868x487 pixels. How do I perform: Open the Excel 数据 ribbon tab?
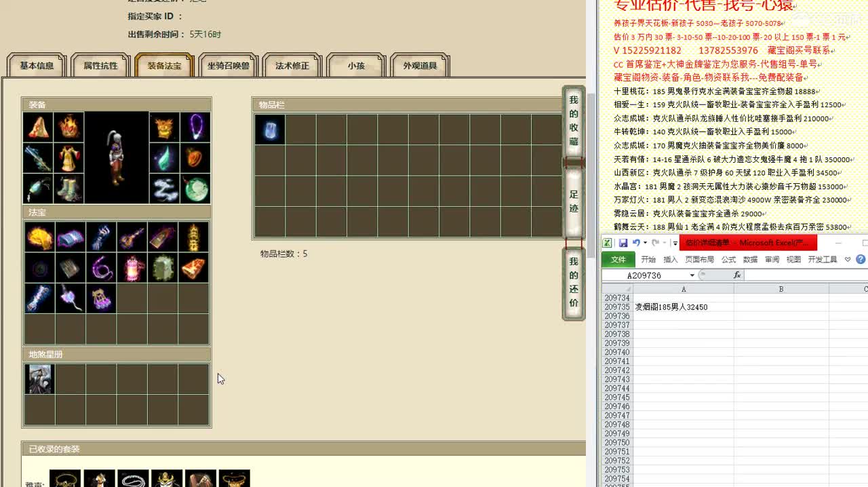(751, 259)
